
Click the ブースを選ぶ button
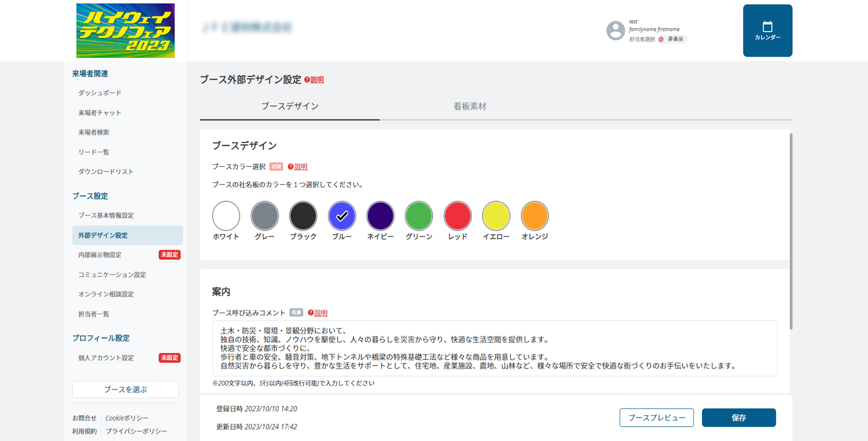(125, 389)
